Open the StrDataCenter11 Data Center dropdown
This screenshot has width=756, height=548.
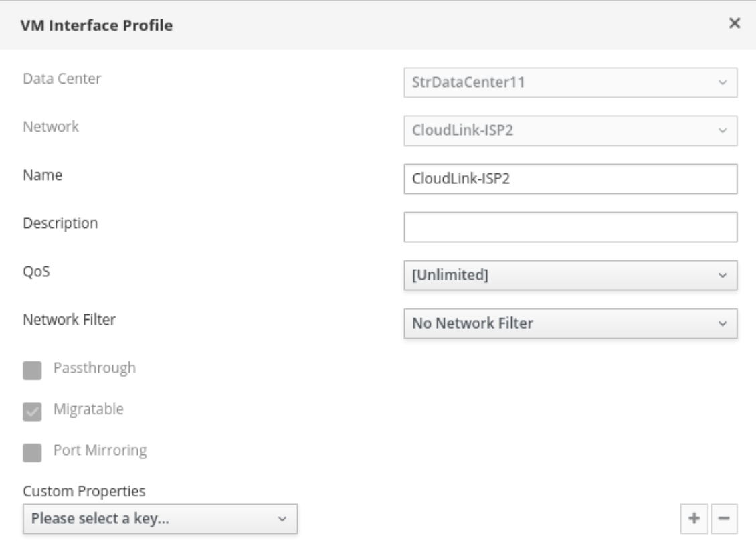[570, 83]
